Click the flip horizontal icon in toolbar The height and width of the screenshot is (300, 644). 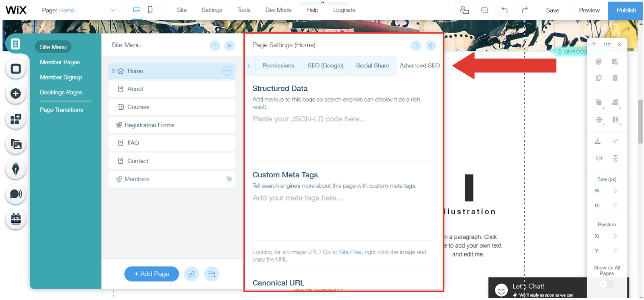click(599, 158)
